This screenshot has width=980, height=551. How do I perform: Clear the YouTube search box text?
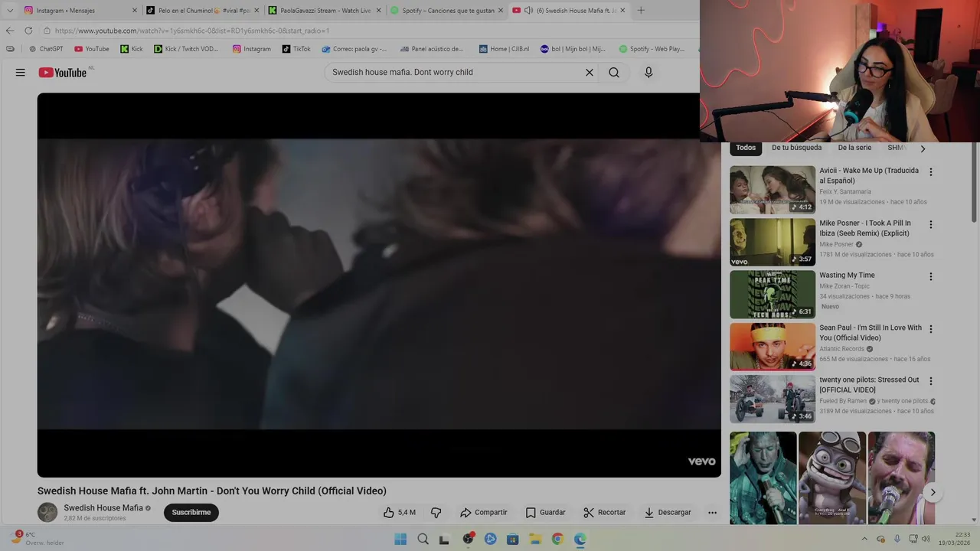[590, 73]
